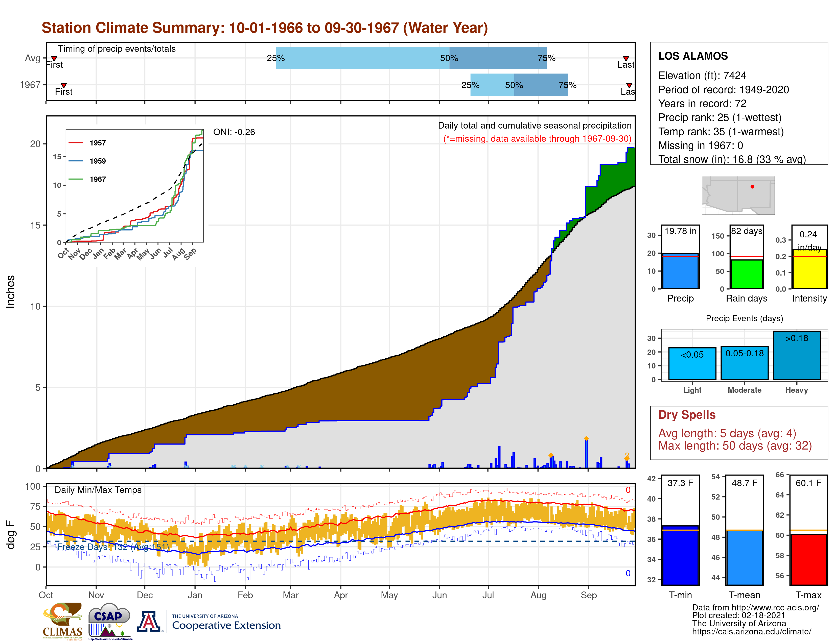The width and height of the screenshot is (834, 644).
Task: Click the 1959 legend entry in inset
Action: (87, 161)
